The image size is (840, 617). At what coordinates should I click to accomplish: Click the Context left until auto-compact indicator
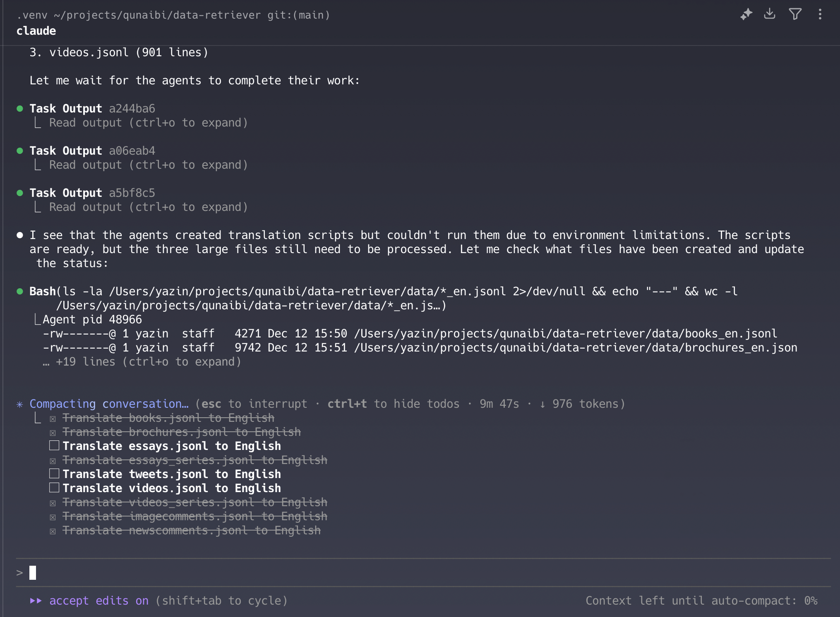tap(701, 601)
